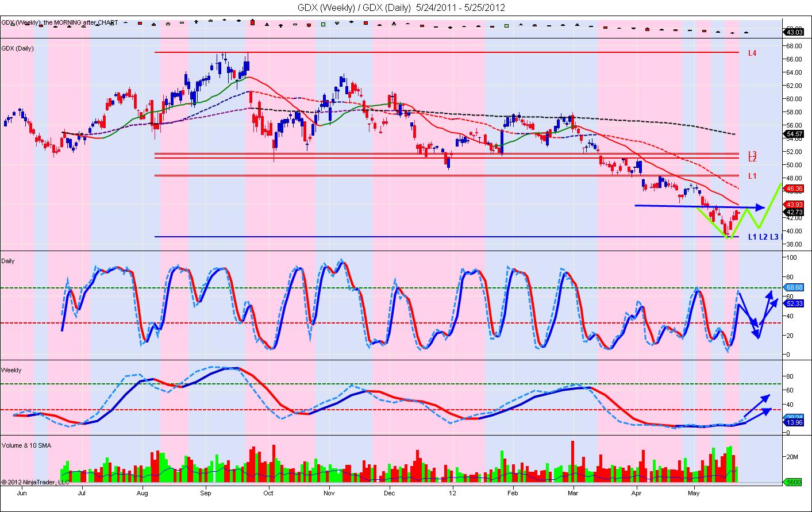Click the 68.00 price axis value

pyautogui.click(x=794, y=46)
